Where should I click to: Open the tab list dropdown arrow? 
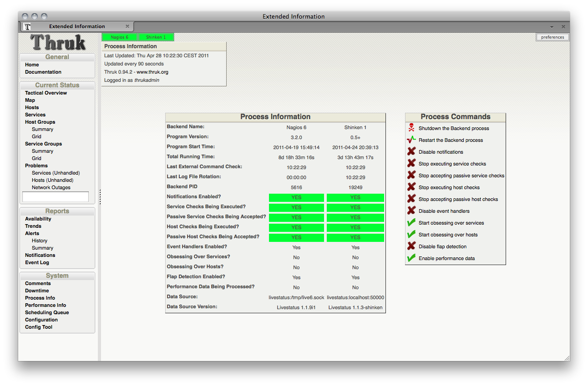[552, 27]
